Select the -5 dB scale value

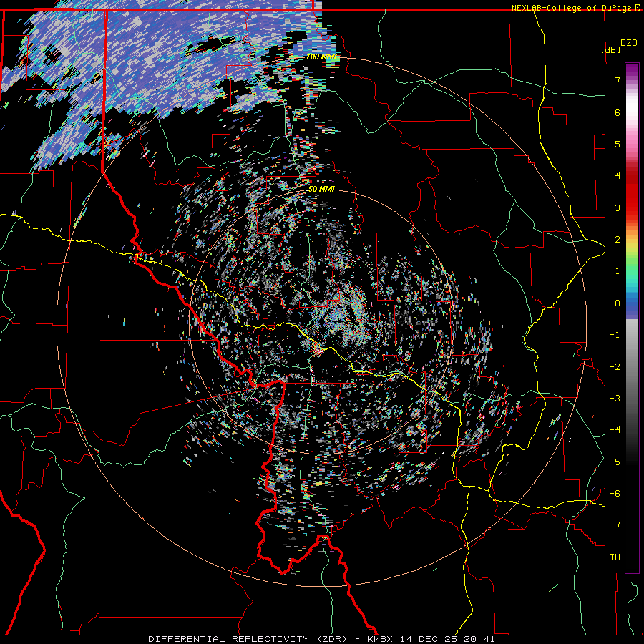(x=615, y=462)
